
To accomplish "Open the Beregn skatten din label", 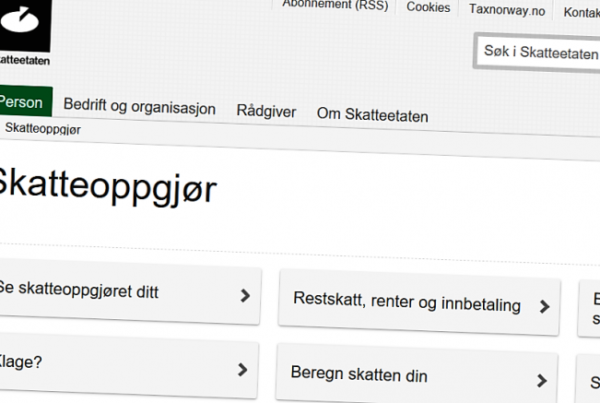I will point(359,375).
